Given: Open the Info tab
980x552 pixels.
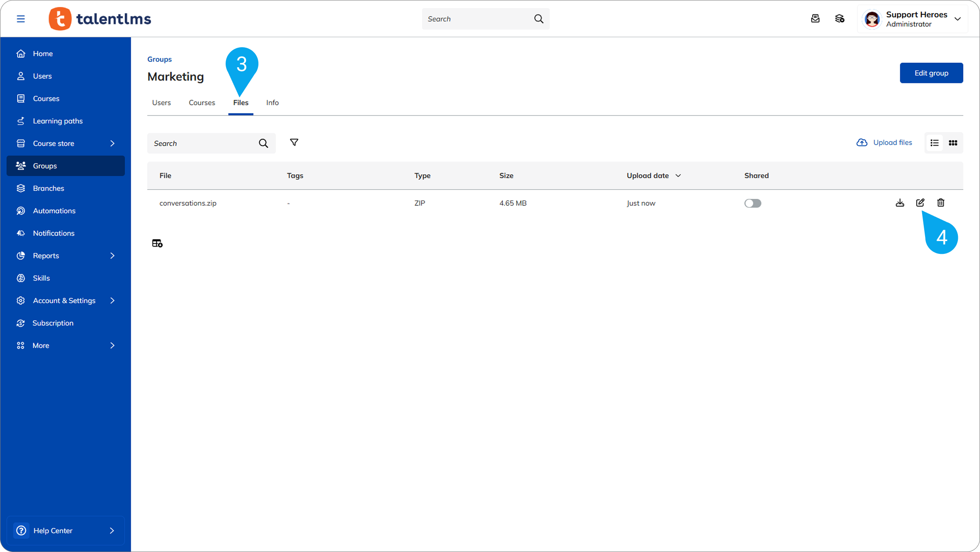Looking at the screenshot, I should (272, 103).
